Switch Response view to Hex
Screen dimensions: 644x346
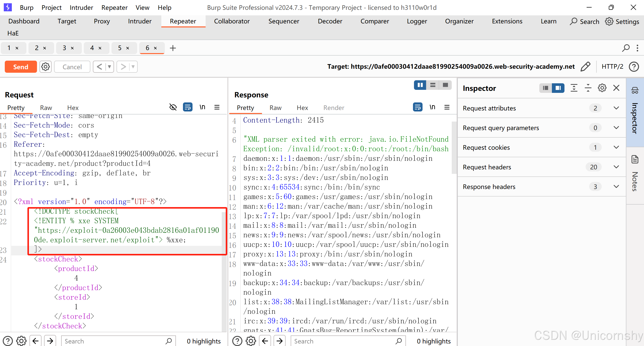pos(302,108)
